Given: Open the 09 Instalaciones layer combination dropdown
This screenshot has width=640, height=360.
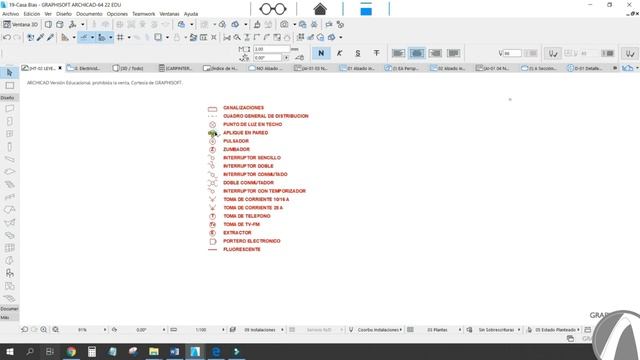Looking at the screenshot, I should [282, 330].
